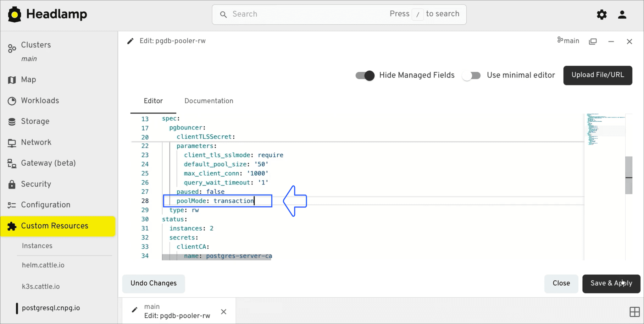Select Custom Resources in the sidebar
Screen dimensions: 644x324
point(58,226)
